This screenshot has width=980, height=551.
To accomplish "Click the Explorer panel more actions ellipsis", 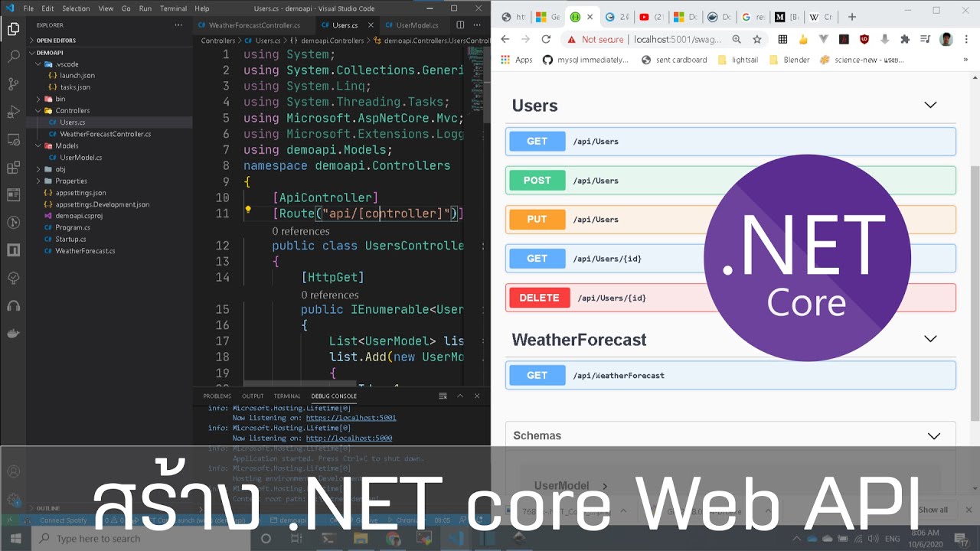I will [x=178, y=25].
